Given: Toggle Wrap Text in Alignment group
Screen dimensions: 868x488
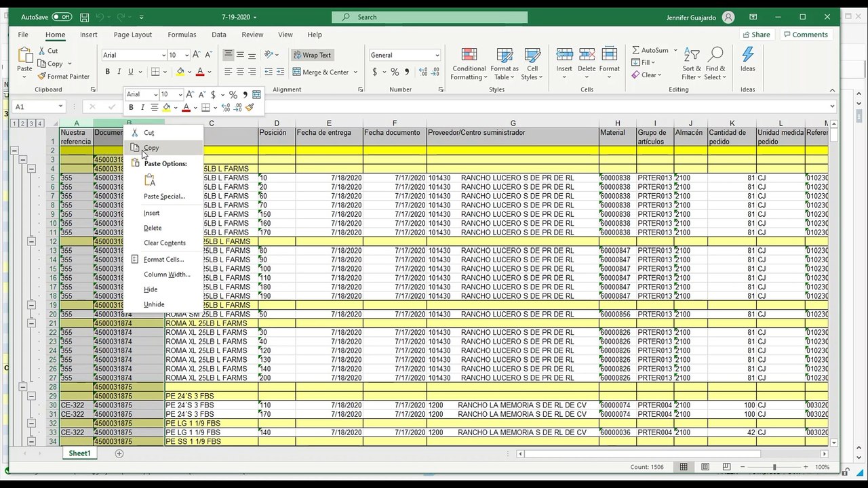Looking at the screenshot, I should click(x=312, y=55).
